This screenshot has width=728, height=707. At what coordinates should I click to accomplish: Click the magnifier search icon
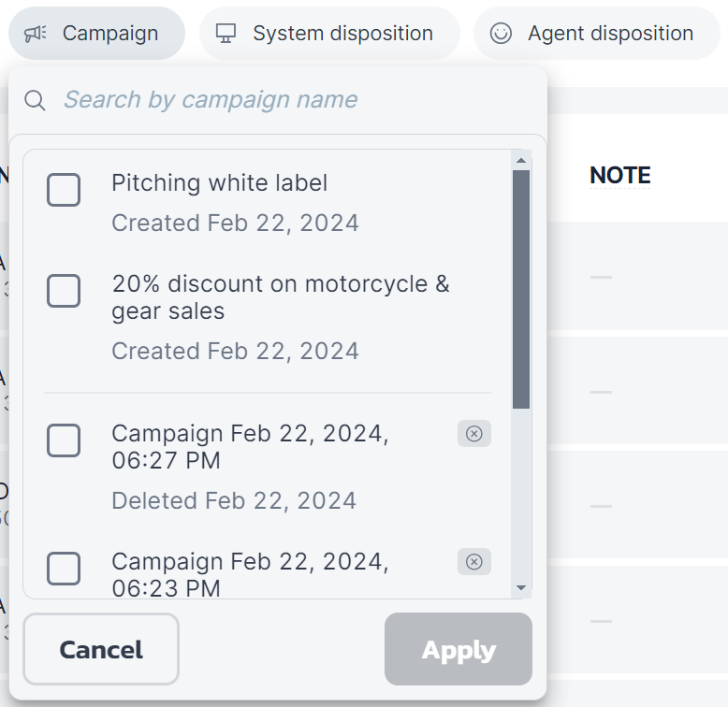click(x=35, y=100)
